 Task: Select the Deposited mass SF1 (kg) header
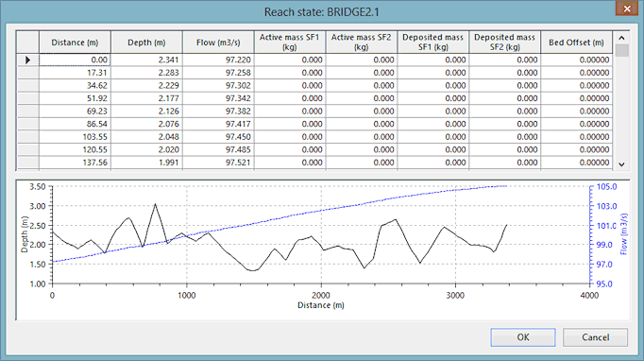[432, 43]
